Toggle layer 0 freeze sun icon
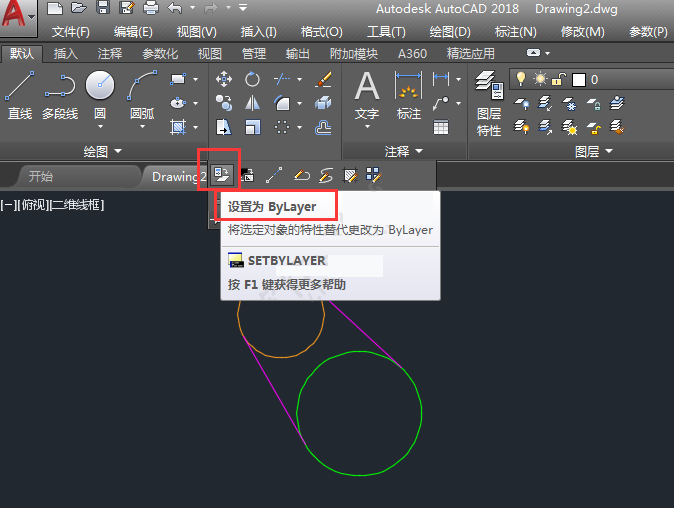 540,79
